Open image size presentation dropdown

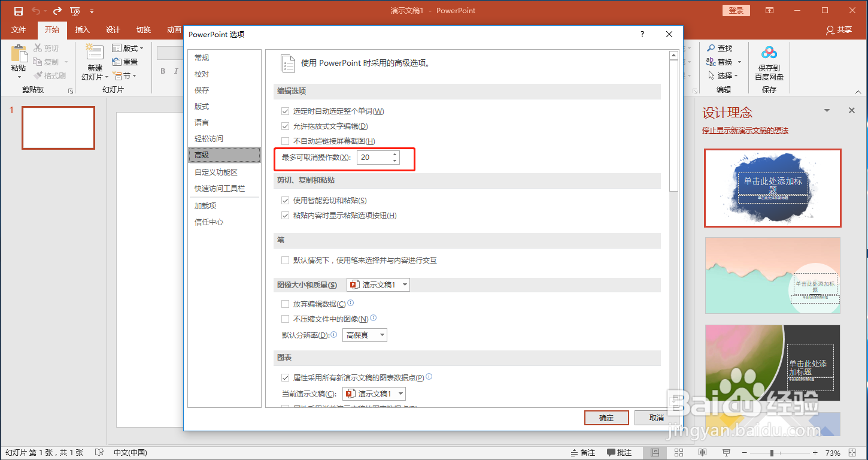pyautogui.click(x=378, y=285)
